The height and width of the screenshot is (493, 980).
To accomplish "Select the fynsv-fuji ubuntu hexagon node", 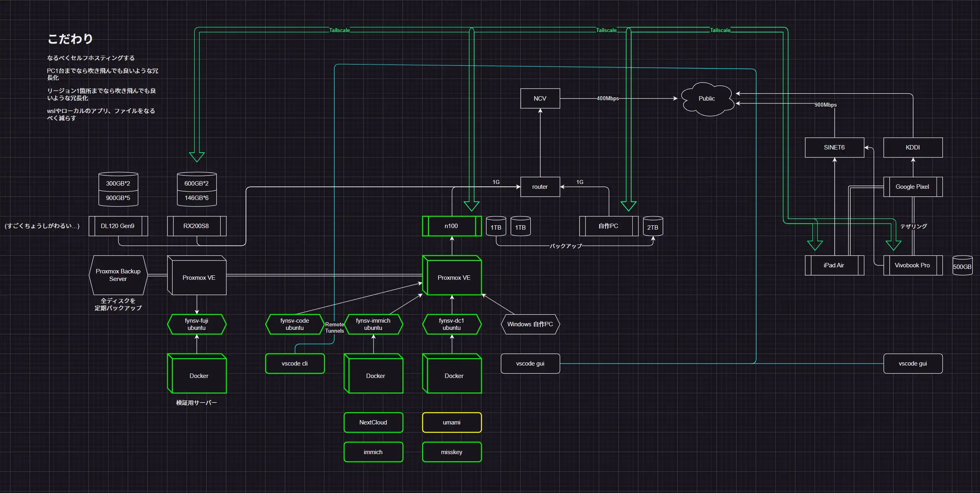I will pyautogui.click(x=197, y=324).
